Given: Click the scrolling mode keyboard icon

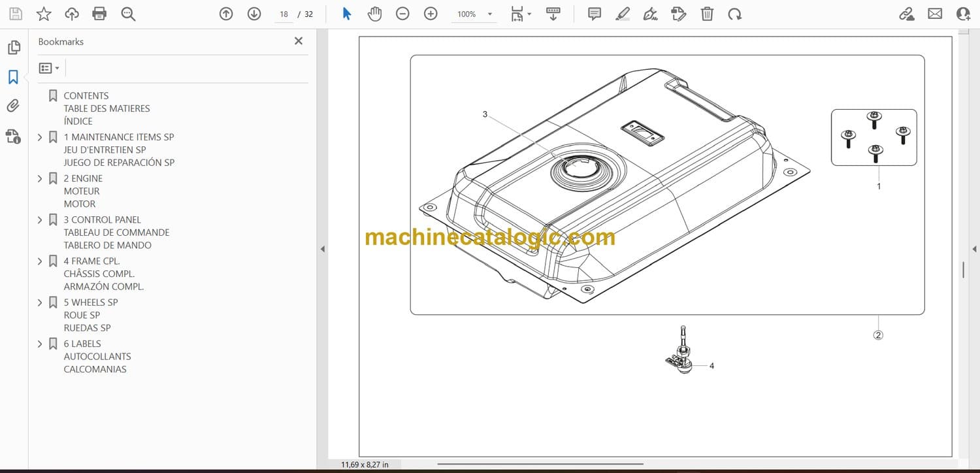Looking at the screenshot, I should tap(553, 14).
